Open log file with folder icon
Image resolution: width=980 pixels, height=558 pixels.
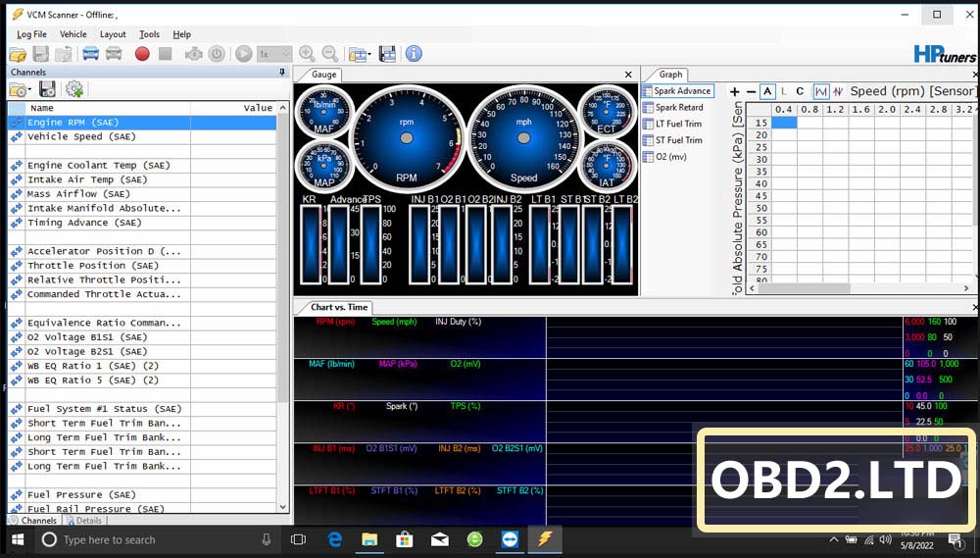click(17, 54)
